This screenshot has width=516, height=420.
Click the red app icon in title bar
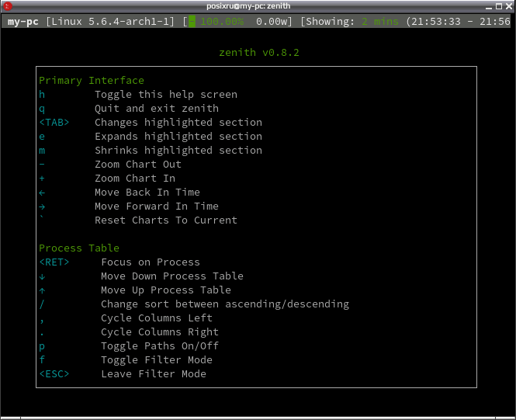(8, 6)
